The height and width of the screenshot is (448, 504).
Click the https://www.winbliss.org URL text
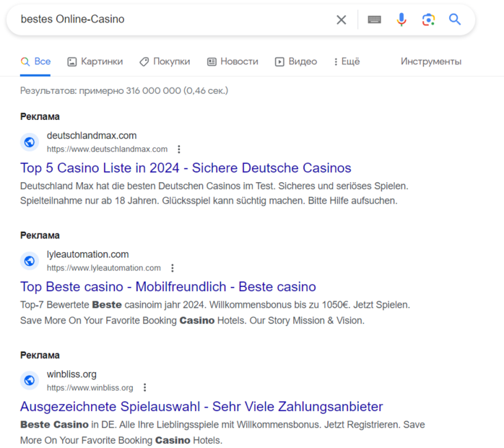pyautogui.click(x=90, y=387)
